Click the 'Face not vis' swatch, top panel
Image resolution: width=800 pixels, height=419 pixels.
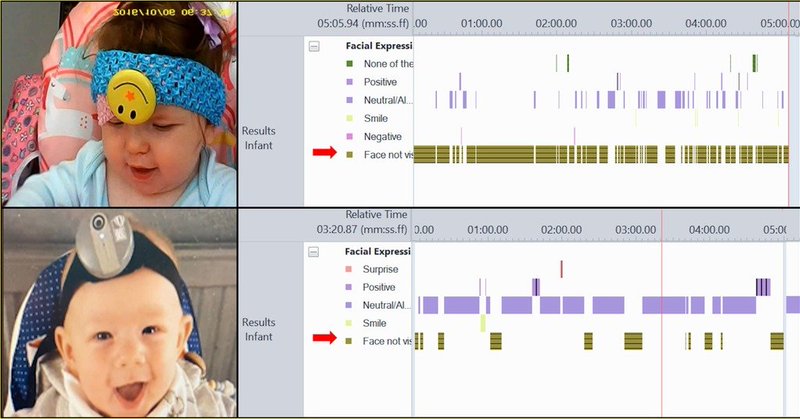pos(349,155)
